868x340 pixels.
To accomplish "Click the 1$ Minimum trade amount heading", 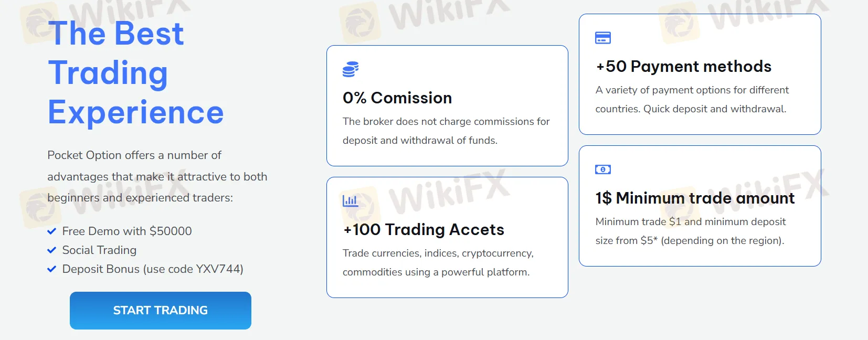I will (695, 198).
